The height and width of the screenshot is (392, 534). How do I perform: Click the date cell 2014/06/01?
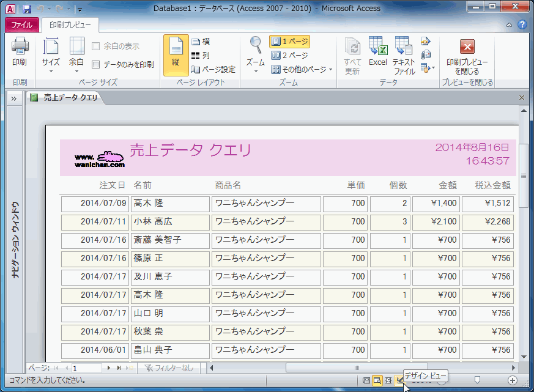click(x=95, y=350)
